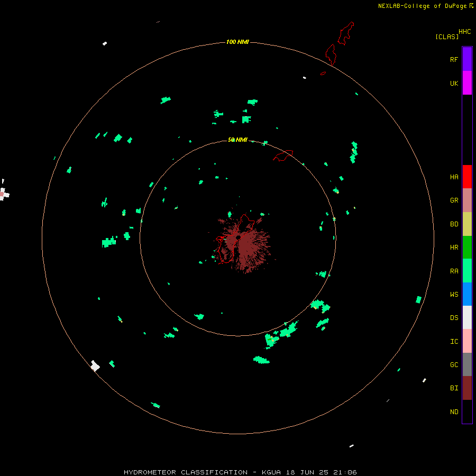Click the DS white legend swatch
Viewport: 476px width, 476px height.
(x=467, y=317)
